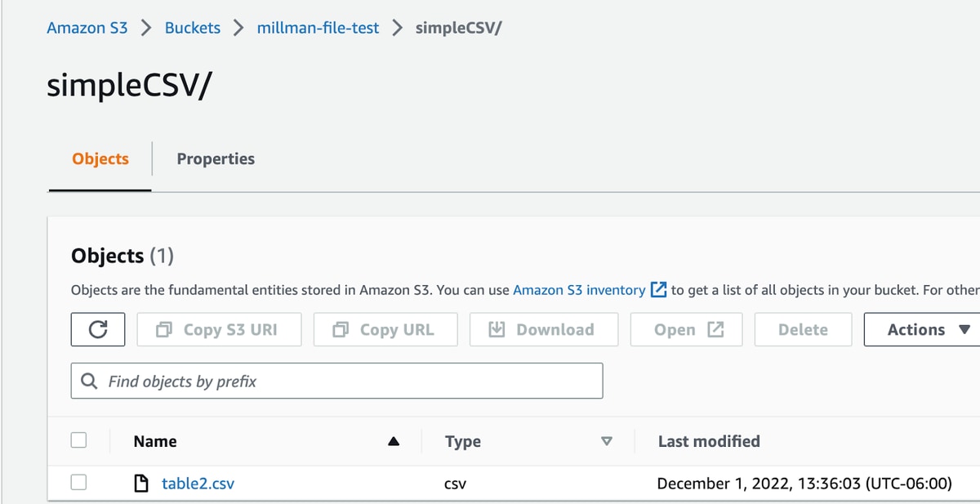Navigate to the Buckets breadcrumb
Viewport: 980px width, 504px height.
coord(193,28)
